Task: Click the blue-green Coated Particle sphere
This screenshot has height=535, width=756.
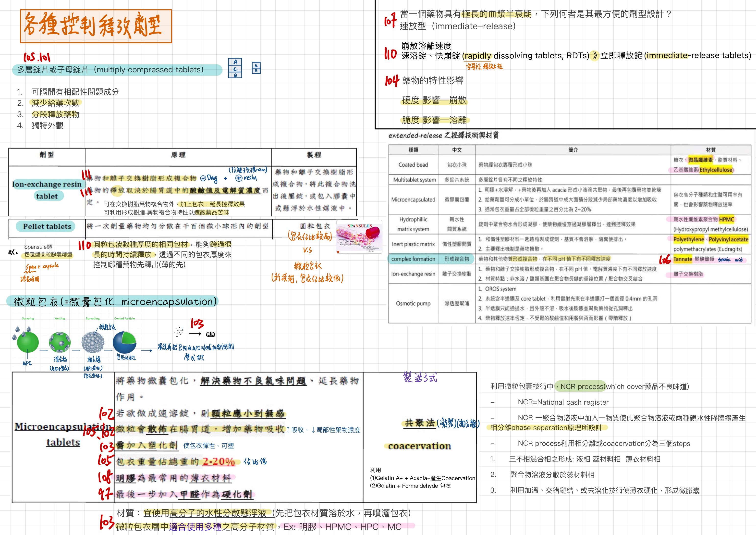Action: 124,342
